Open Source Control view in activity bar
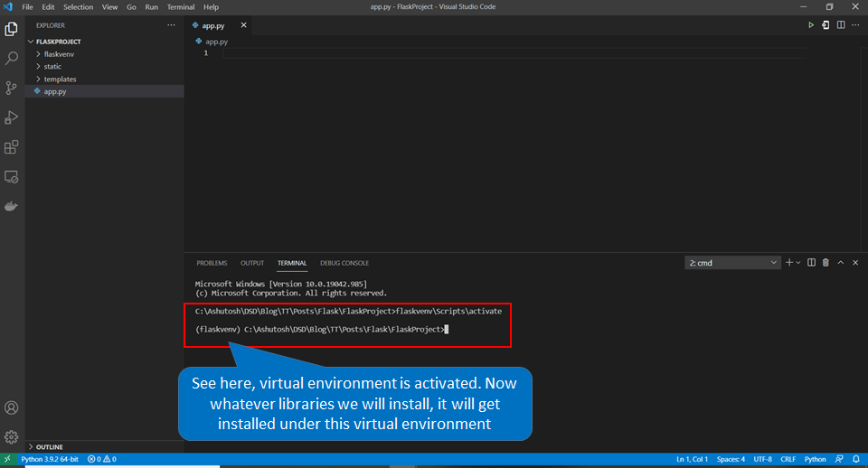 [12, 88]
